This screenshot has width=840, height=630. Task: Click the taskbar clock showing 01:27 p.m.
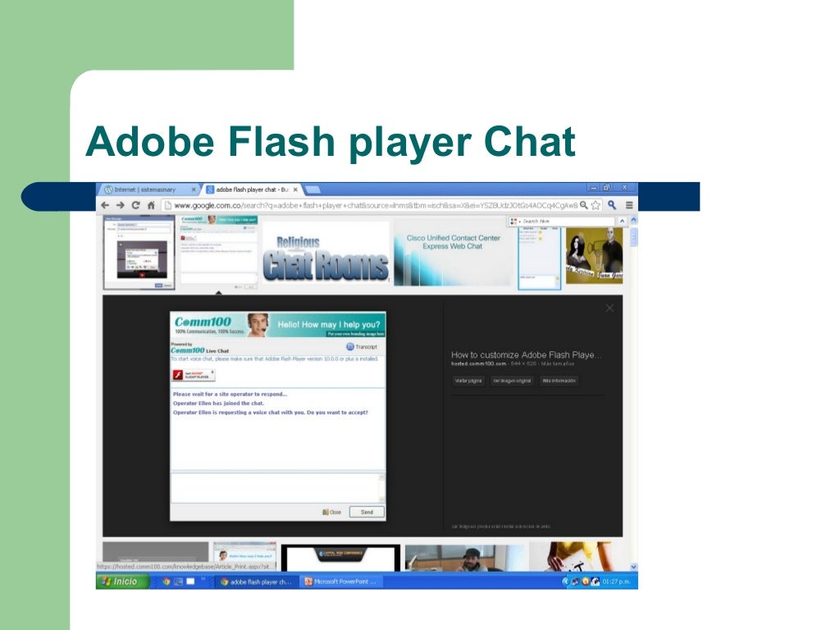pos(617,582)
